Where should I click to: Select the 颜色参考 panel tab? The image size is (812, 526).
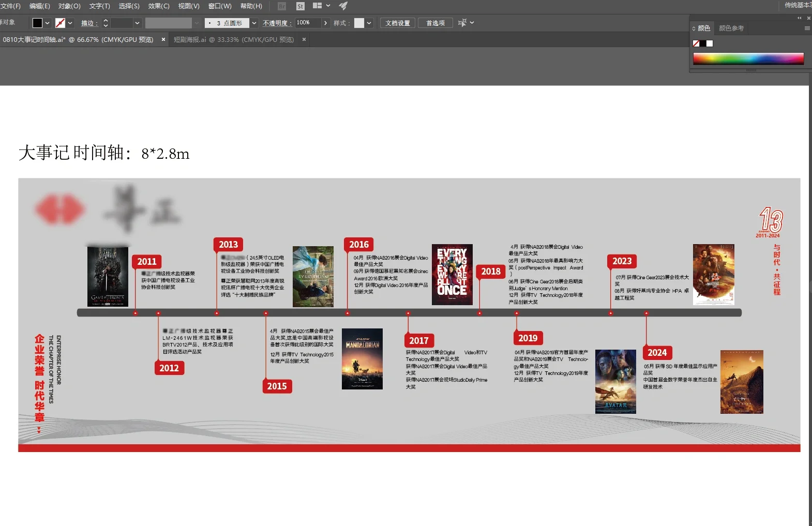731,28
